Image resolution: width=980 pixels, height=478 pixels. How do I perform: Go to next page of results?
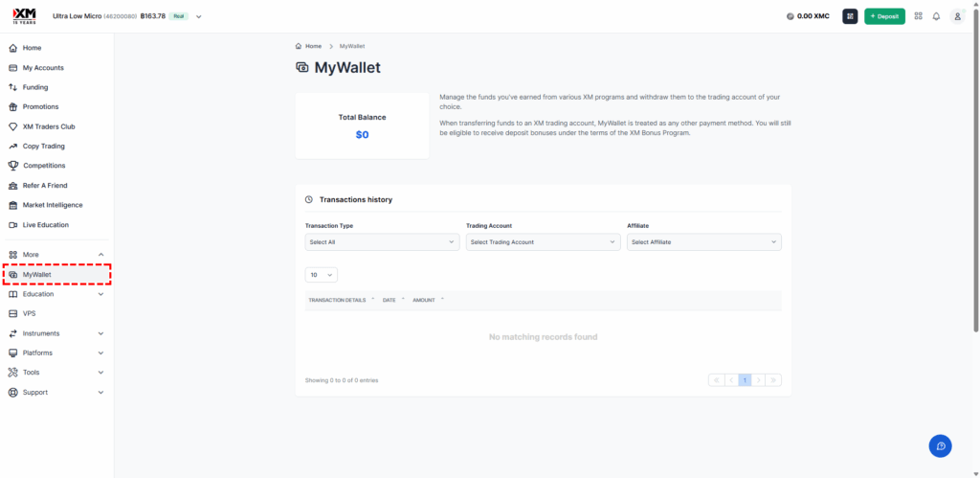tap(758, 379)
